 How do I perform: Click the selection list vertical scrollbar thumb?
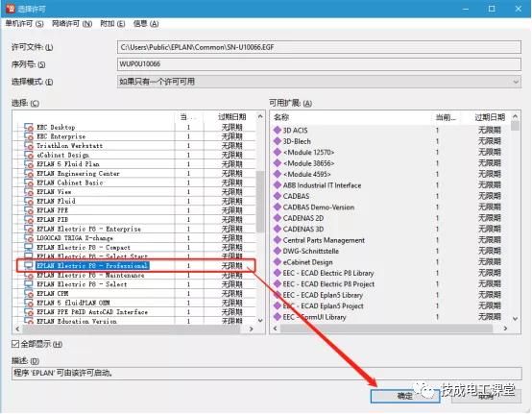(260, 202)
